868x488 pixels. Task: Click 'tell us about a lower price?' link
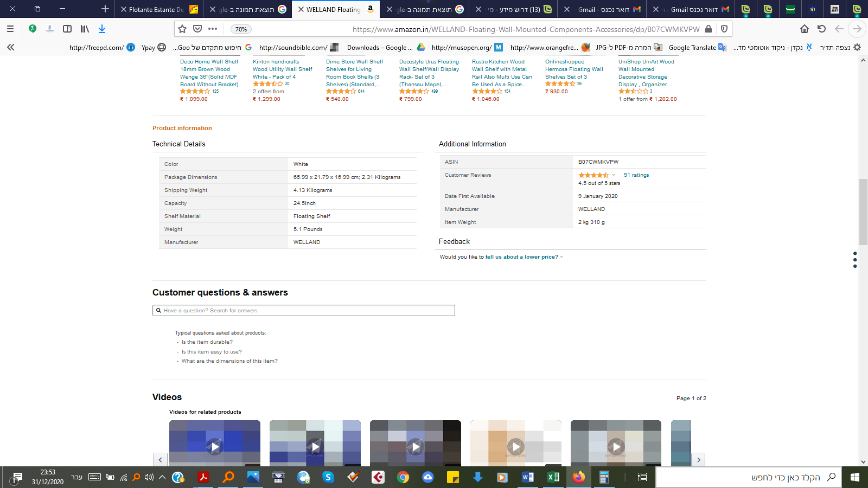(x=522, y=257)
